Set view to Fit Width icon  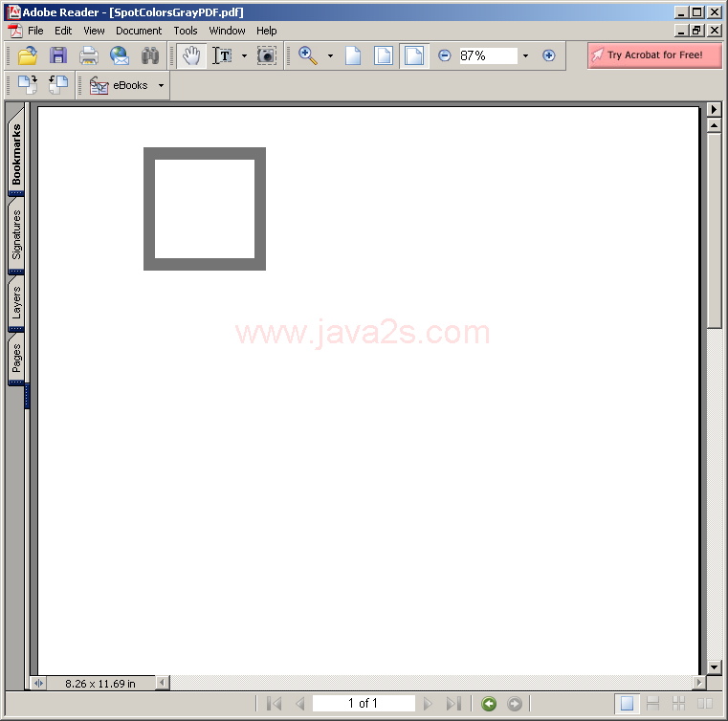pyautogui.click(x=413, y=55)
